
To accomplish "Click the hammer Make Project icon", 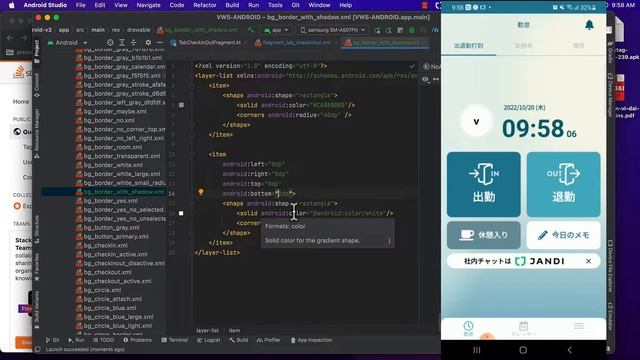I will [251, 30].
